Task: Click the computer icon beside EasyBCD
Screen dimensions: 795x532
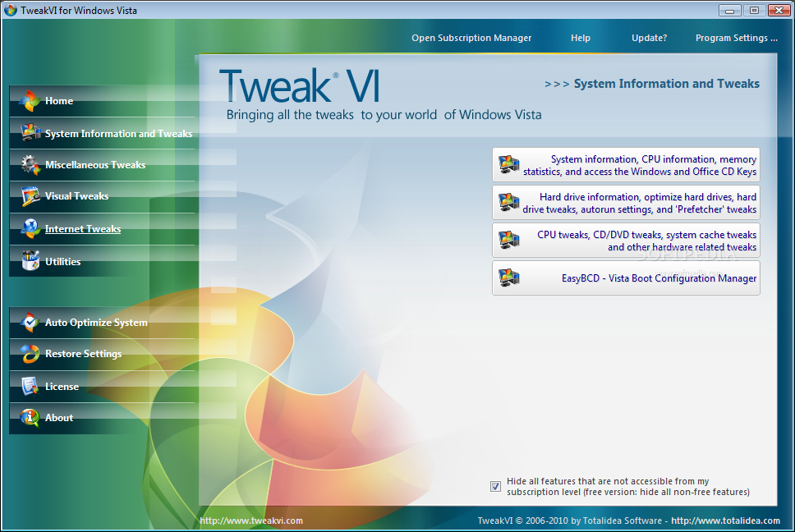Action: point(508,277)
